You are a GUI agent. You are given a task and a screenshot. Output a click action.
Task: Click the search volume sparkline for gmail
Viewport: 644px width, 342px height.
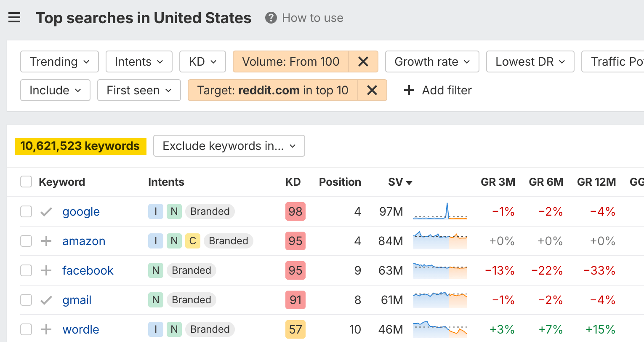(x=440, y=300)
